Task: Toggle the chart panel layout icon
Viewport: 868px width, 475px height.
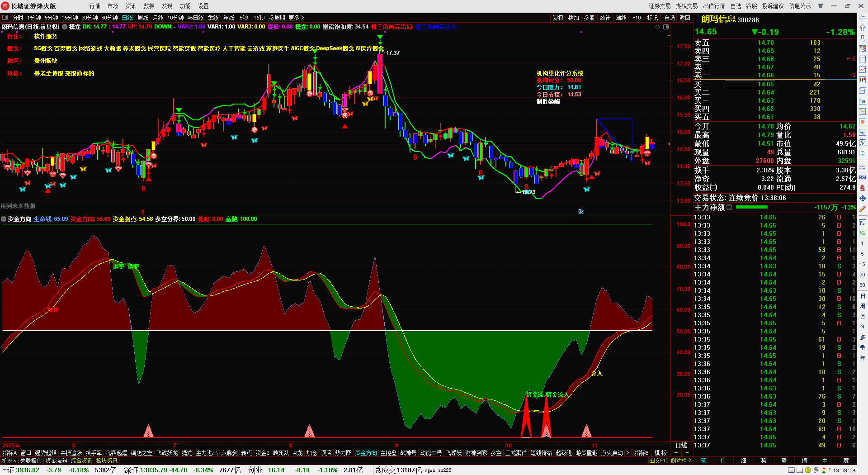Action: coord(666,27)
